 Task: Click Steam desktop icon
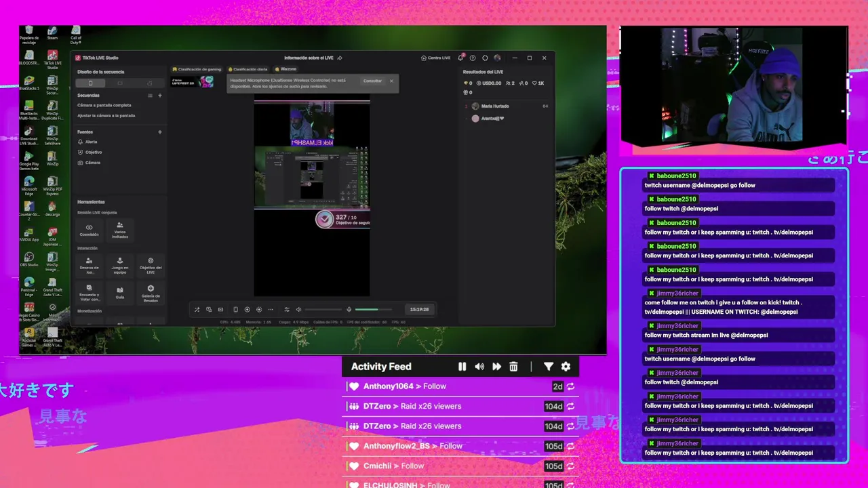point(52,33)
